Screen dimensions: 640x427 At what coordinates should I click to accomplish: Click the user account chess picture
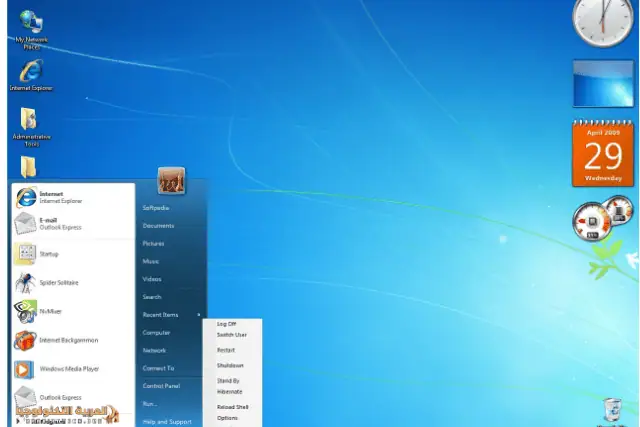(x=171, y=180)
